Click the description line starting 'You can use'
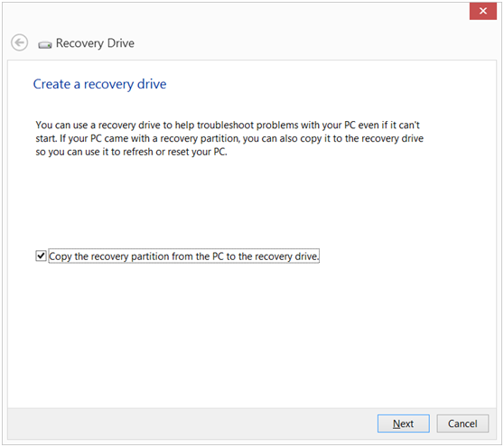 point(228,125)
